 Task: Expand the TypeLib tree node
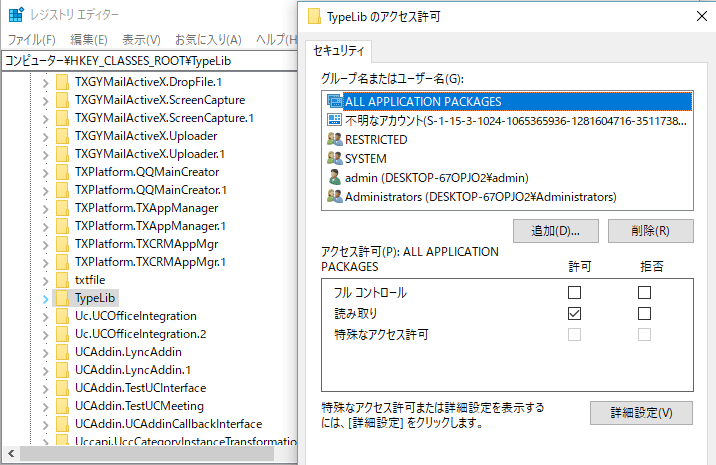coord(45,299)
